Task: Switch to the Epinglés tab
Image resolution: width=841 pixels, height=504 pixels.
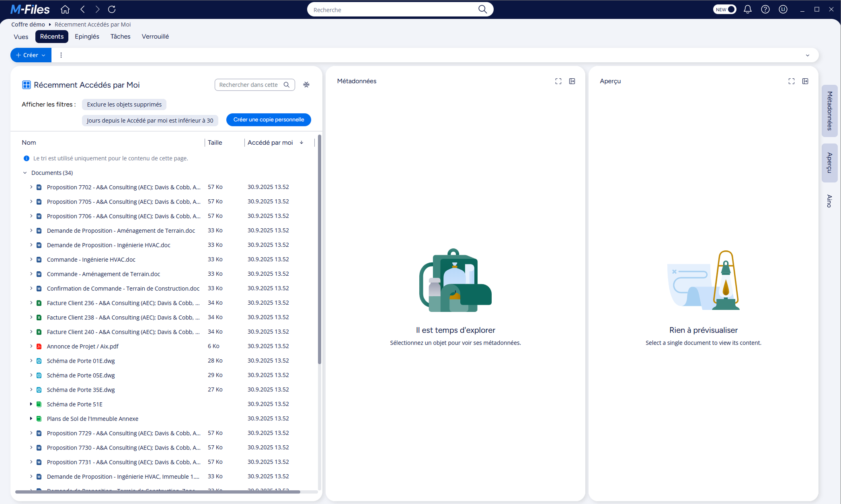Action: (87, 37)
